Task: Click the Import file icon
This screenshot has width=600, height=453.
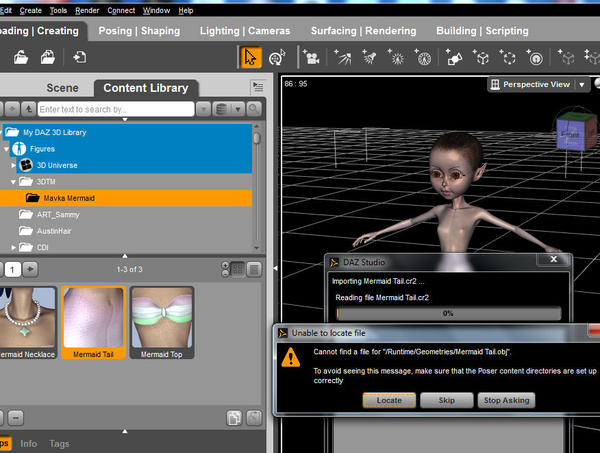Action: [x=80, y=58]
